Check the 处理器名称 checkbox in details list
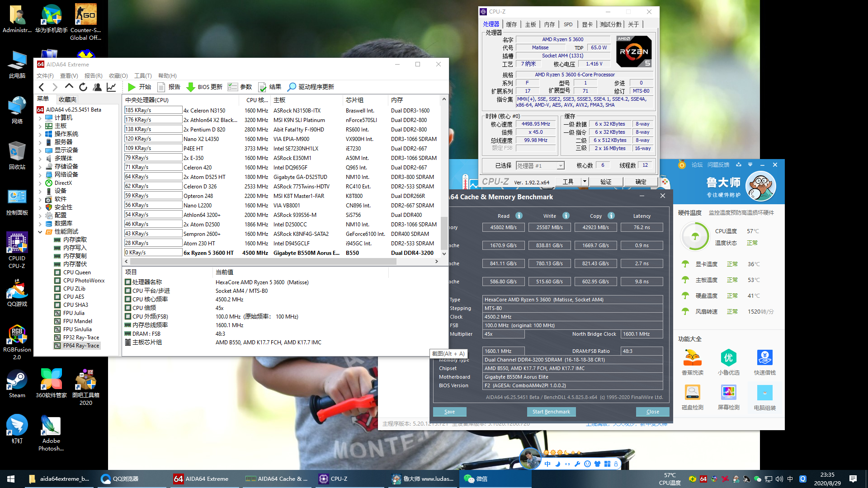The width and height of the screenshot is (868, 488). (x=128, y=282)
